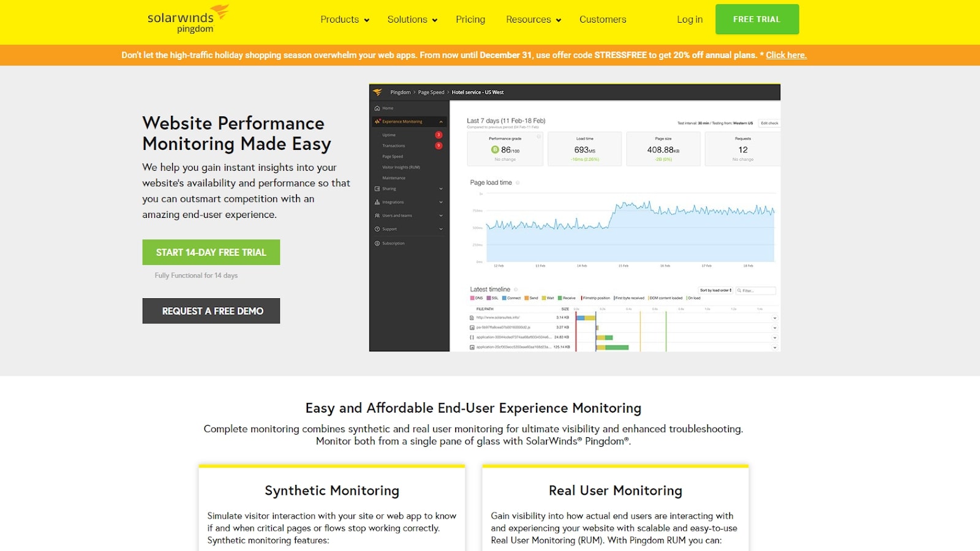Click the Subscription icon in sidebar
980x551 pixels.
[377, 244]
